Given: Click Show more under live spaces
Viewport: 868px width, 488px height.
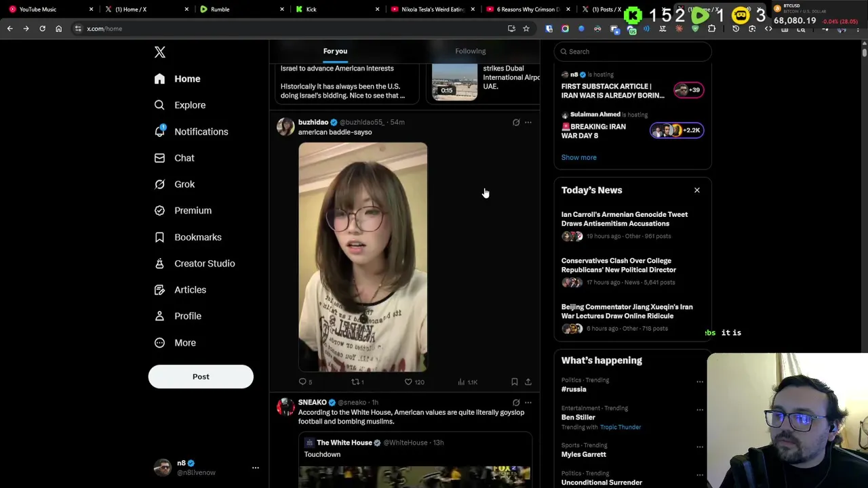Looking at the screenshot, I should [578, 157].
